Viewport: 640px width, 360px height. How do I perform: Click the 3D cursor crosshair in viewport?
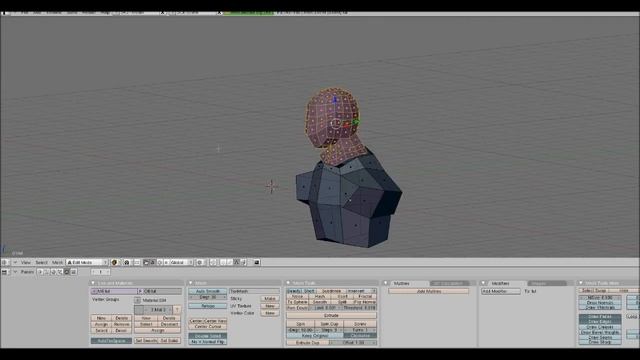point(272,187)
